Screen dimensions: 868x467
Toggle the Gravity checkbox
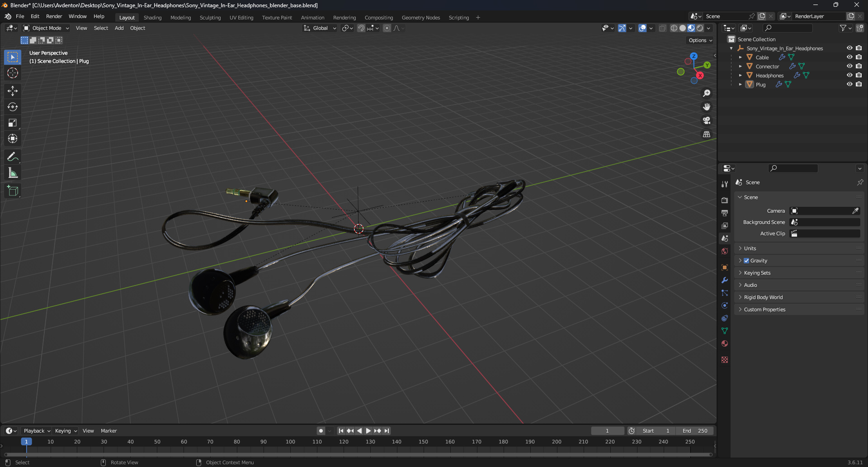click(746, 261)
